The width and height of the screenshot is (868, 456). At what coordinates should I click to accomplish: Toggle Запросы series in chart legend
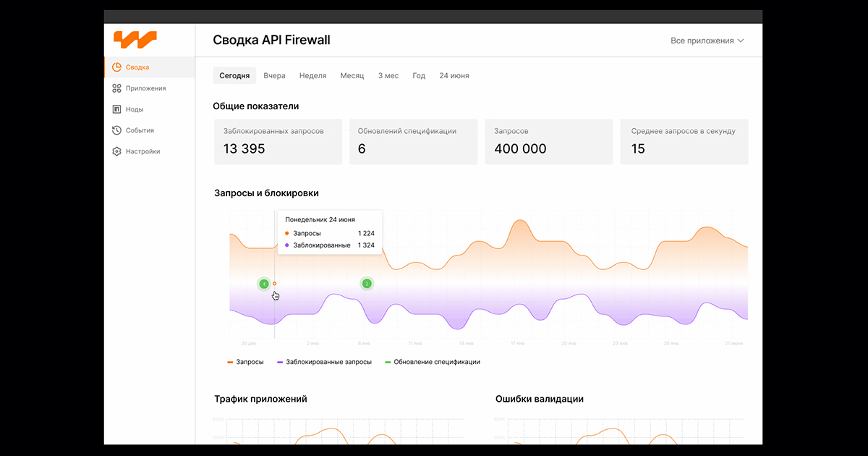pos(245,362)
